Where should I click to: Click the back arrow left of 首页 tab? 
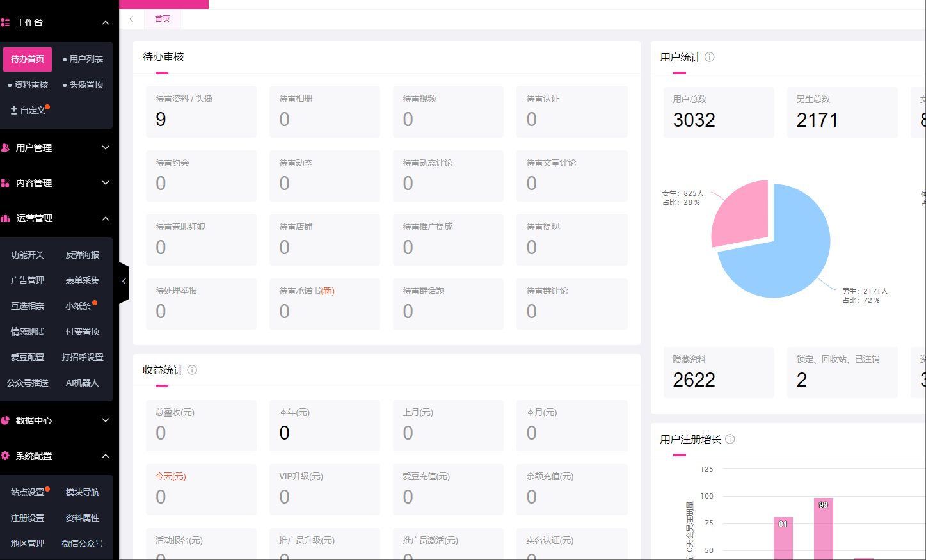pyautogui.click(x=131, y=19)
